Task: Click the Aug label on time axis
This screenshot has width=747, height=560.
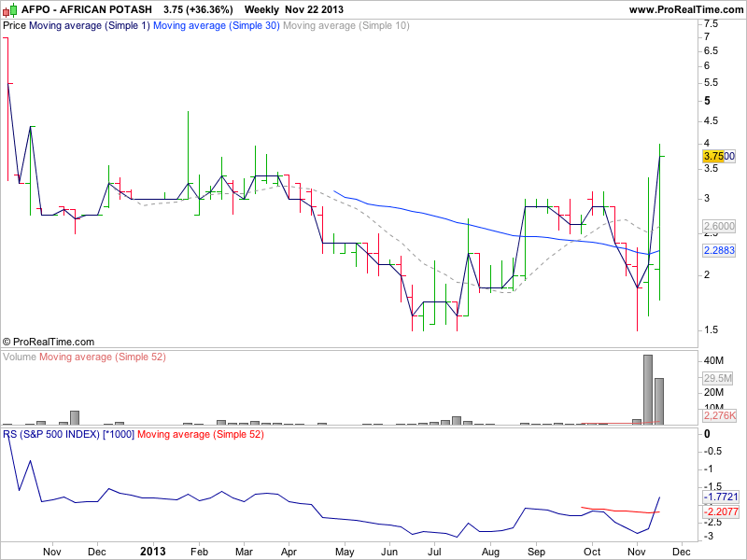Action: (x=490, y=552)
